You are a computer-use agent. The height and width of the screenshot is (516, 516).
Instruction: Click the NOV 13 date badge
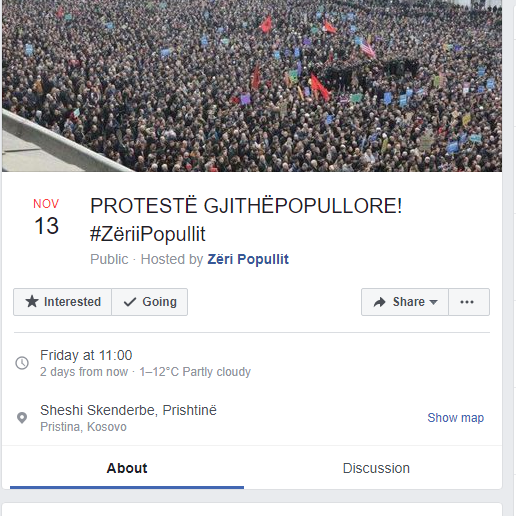click(x=46, y=217)
